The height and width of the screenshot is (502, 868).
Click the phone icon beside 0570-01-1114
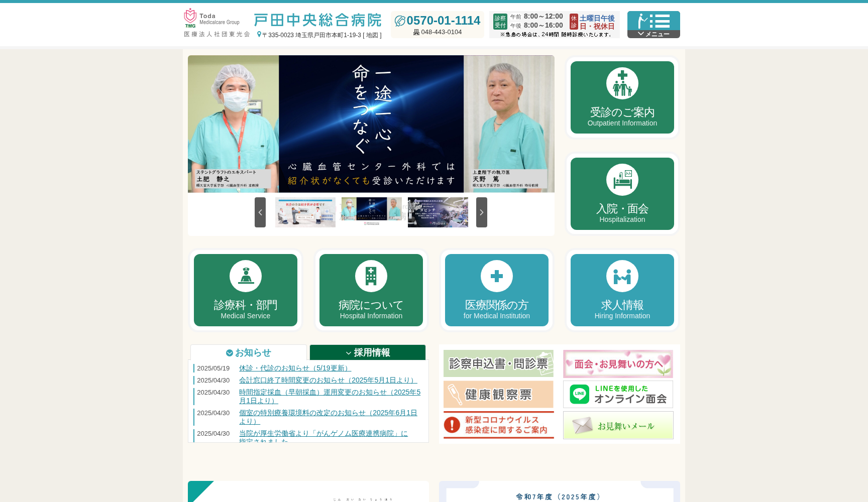pyautogui.click(x=400, y=21)
